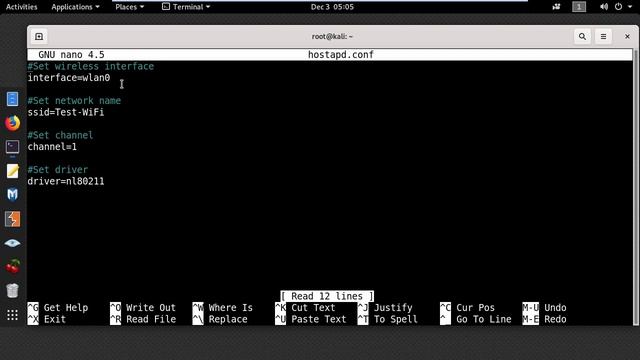Screen dimensions: 640x360
Task: Open the Activities overview
Action: [x=22, y=7]
